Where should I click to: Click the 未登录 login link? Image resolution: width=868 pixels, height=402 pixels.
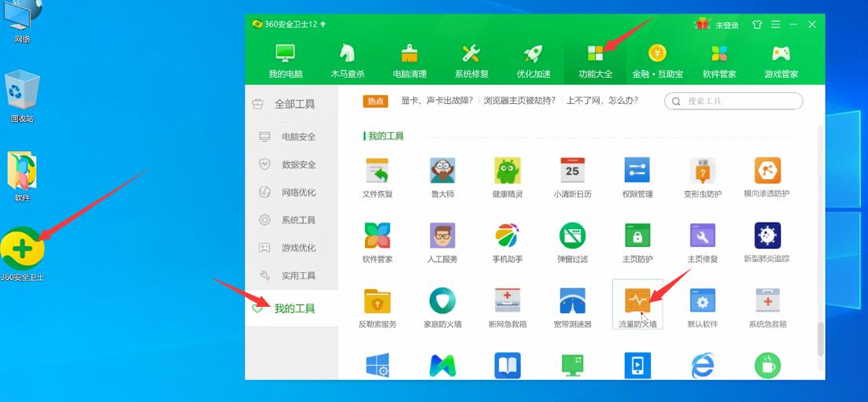click(x=727, y=25)
